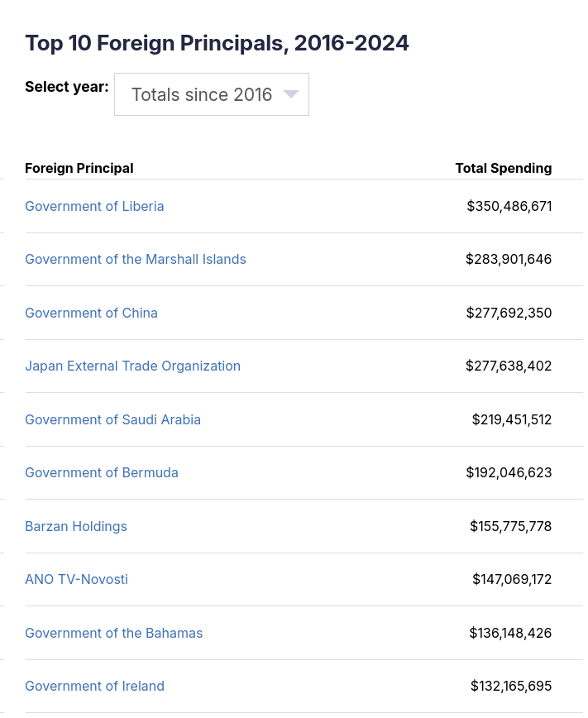Open Government of the Bahamas link
The image size is (588, 718).
coord(113,633)
